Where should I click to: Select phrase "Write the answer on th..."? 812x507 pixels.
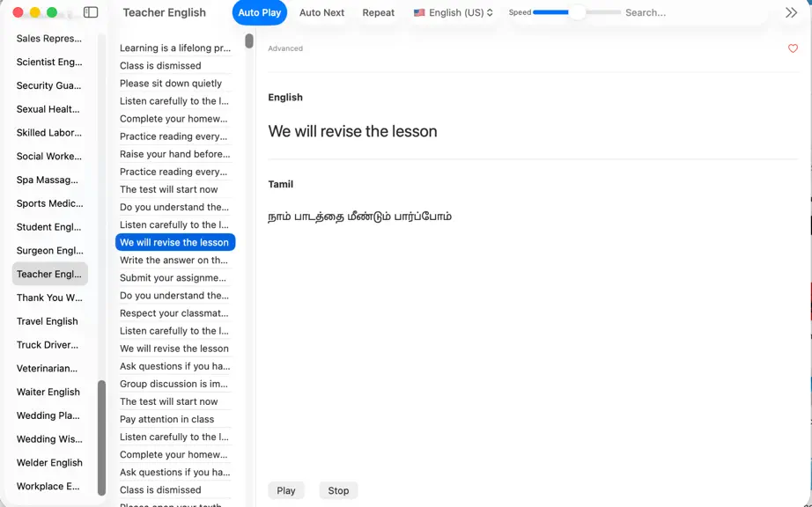coord(175,261)
